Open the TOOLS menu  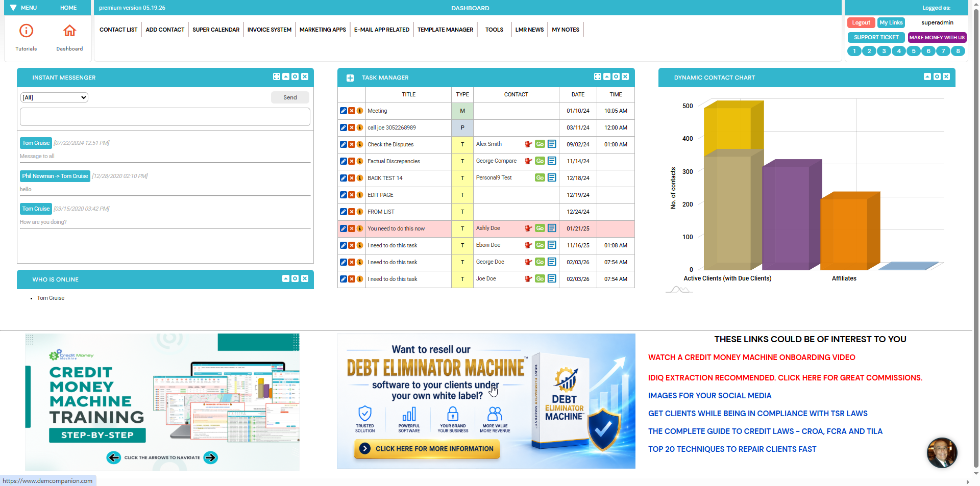tap(494, 30)
